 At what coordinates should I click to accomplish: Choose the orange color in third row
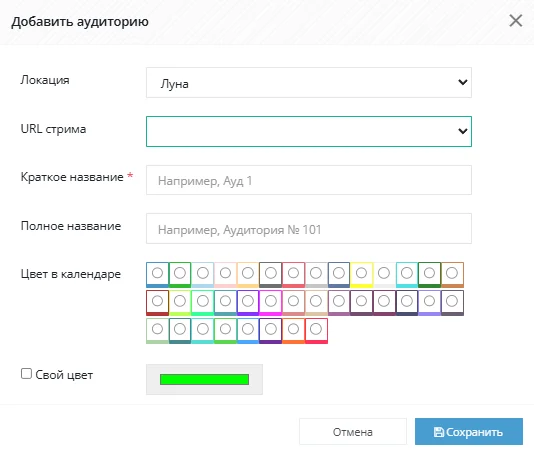coord(293,329)
